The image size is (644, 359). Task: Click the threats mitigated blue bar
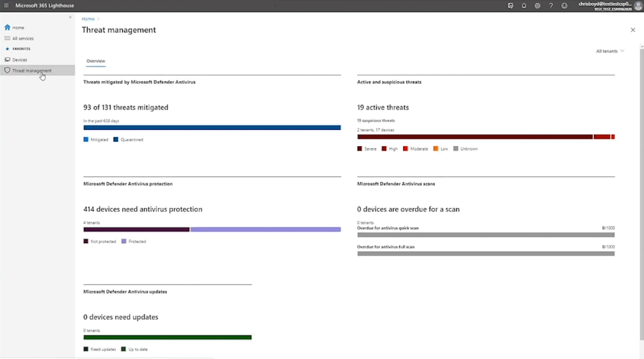pos(212,127)
